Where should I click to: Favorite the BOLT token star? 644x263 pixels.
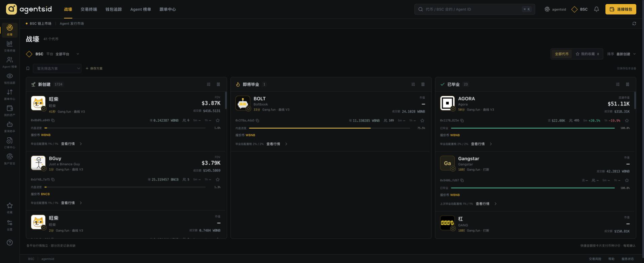click(x=422, y=120)
